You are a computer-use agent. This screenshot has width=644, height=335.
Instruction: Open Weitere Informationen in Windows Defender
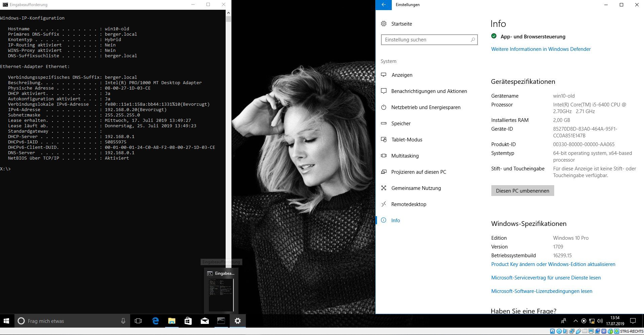pos(541,49)
